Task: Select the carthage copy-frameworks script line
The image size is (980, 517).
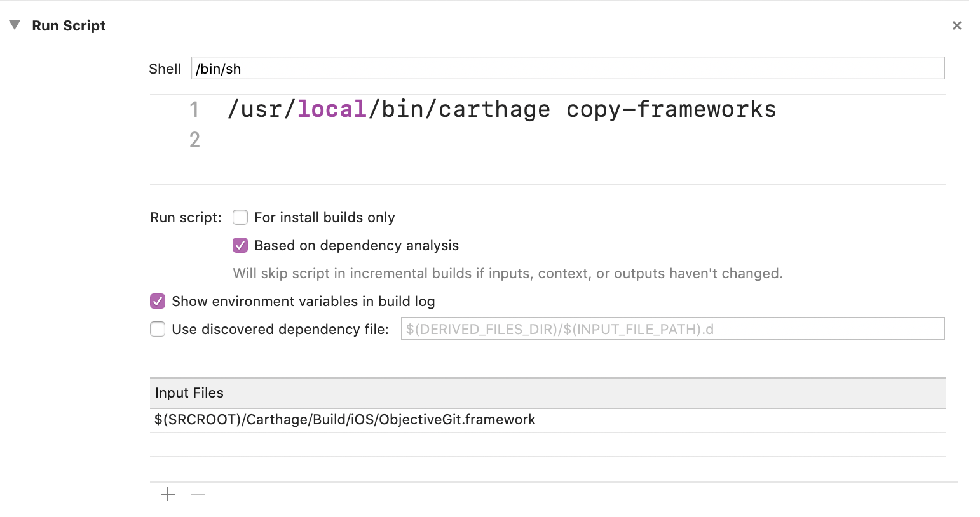Action: pos(502,109)
